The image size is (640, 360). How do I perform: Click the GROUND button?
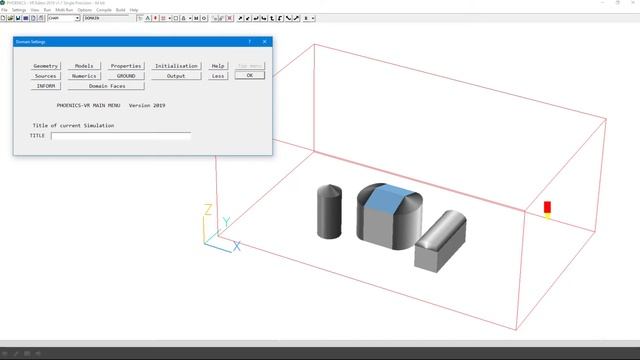point(126,76)
